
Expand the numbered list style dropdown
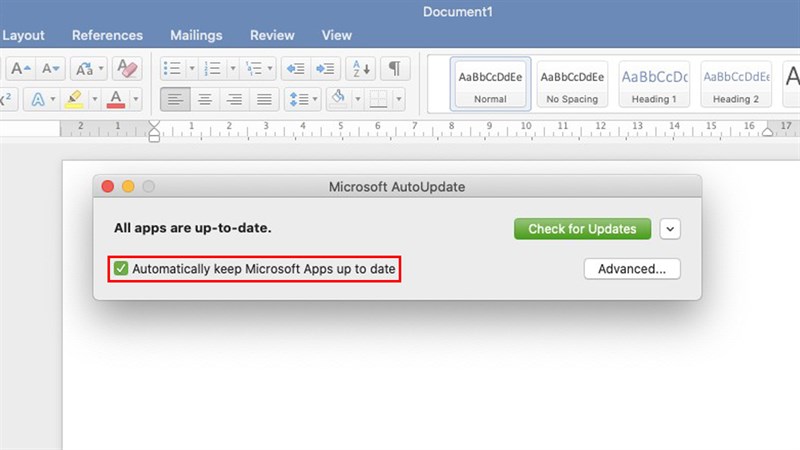(233, 68)
